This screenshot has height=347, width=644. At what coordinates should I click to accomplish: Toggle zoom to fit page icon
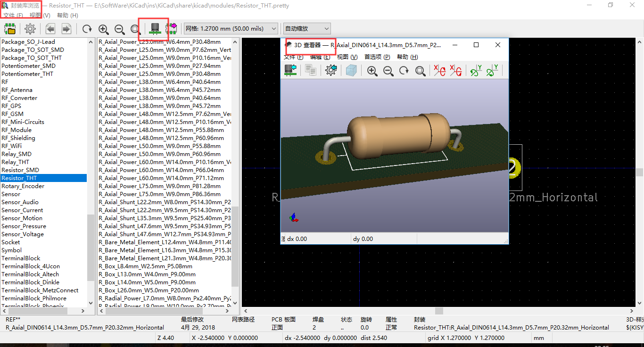136,29
